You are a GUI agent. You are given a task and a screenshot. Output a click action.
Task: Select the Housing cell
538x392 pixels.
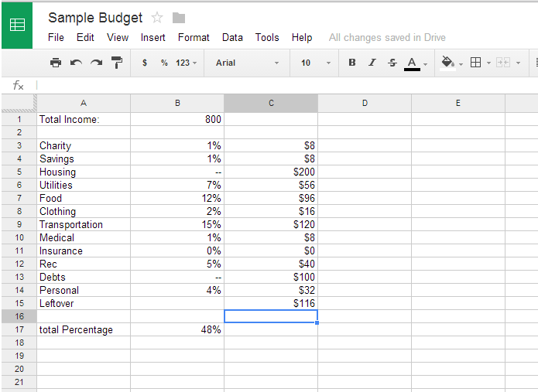point(84,172)
